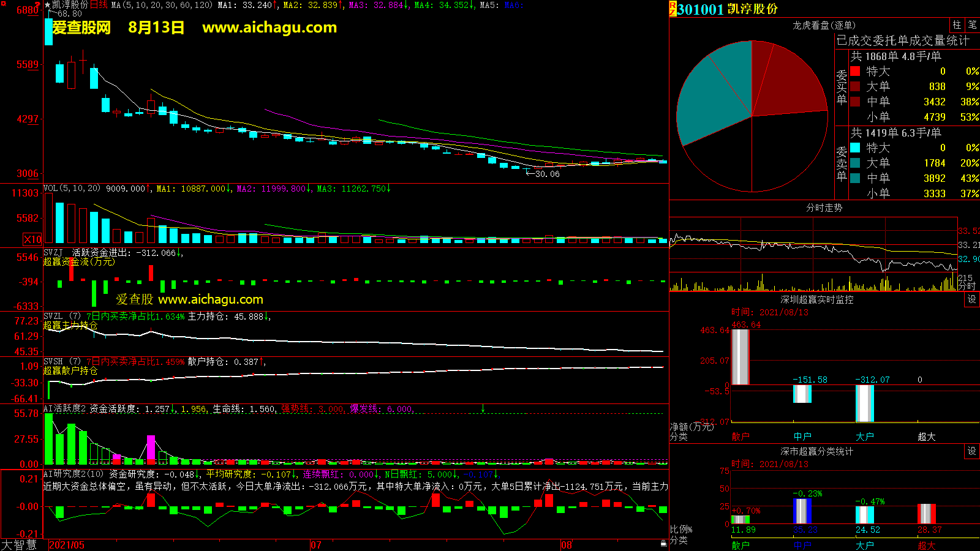The height and width of the screenshot is (551, 980).
Task: Click the 散户 bar in 深圳超赢实时监控
Action: 741,357
